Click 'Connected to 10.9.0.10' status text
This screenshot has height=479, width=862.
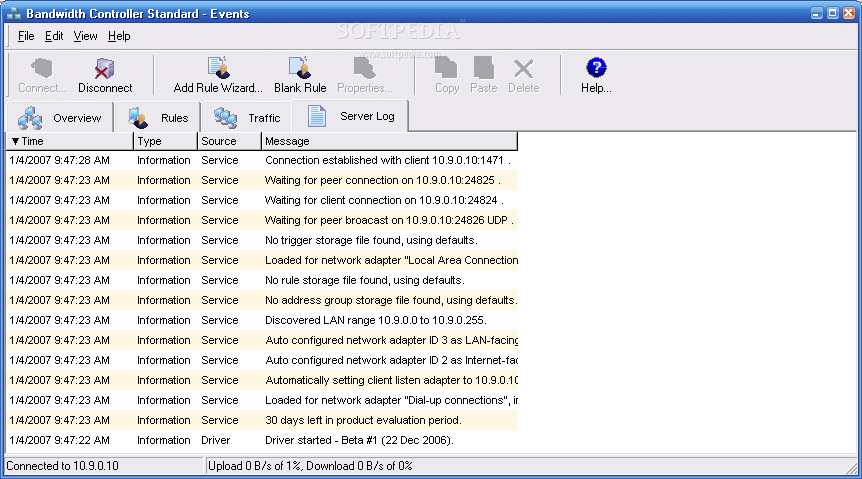click(62, 466)
